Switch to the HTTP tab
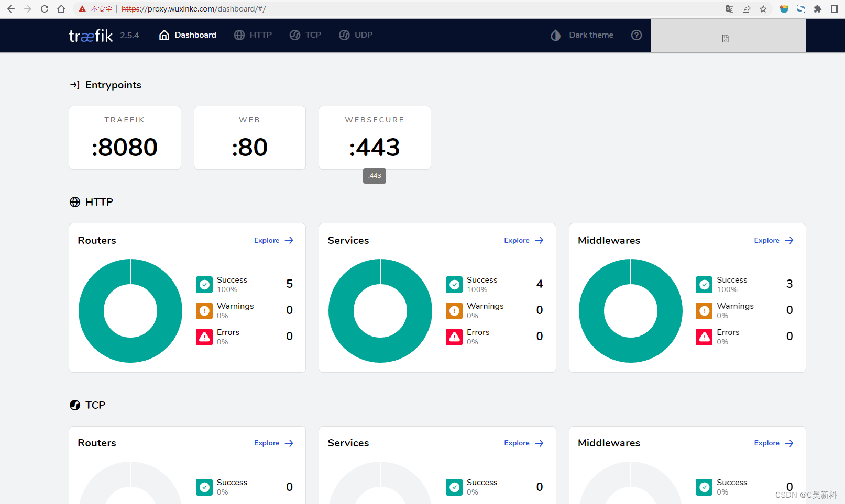 pos(253,35)
